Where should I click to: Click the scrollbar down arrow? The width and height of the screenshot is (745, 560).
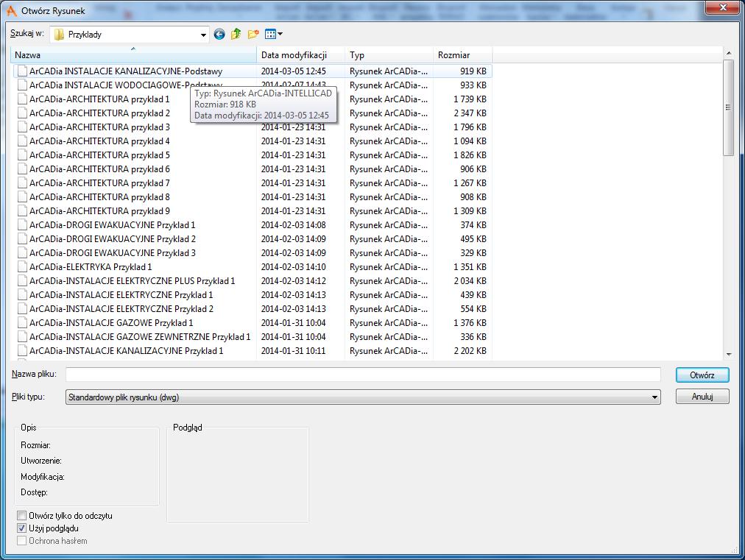click(729, 355)
